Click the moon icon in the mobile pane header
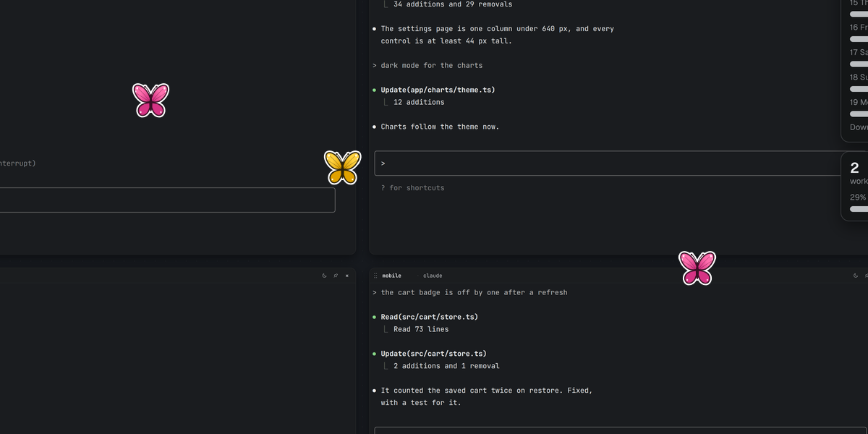The image size is (868, 434). coord(856,276)
